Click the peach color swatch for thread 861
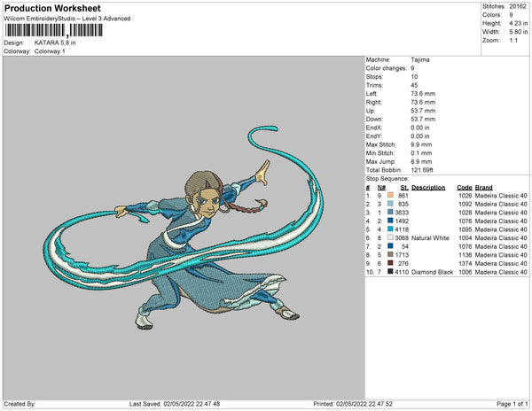Image resolution: width=532 pixels, height=411 pixels. tap(390, 195)
